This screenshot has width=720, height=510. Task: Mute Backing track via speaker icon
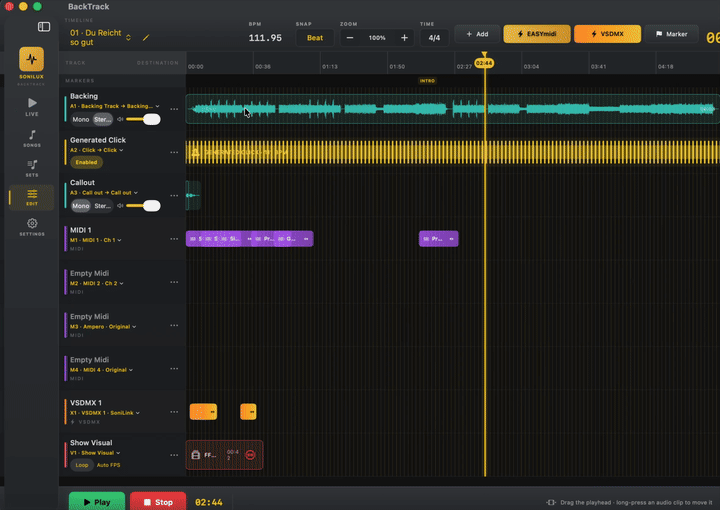coord(120,119)
